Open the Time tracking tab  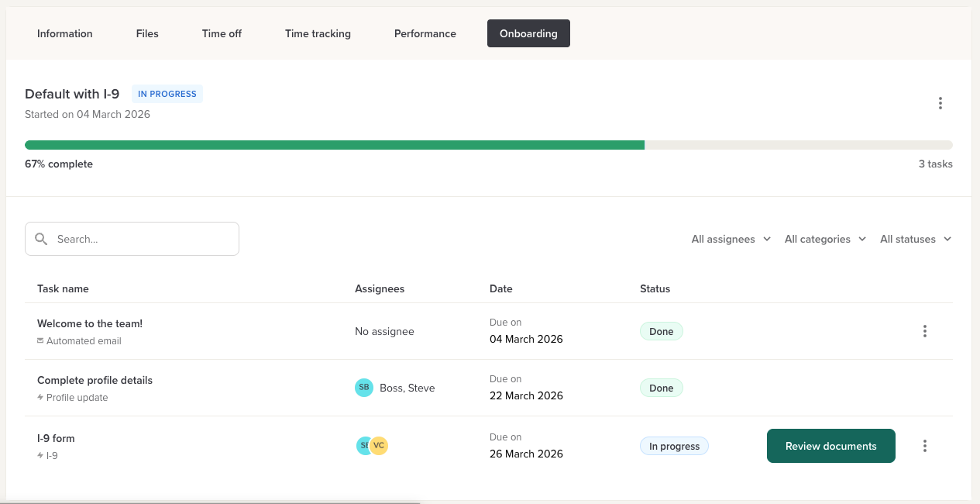(x=318, y=33)
